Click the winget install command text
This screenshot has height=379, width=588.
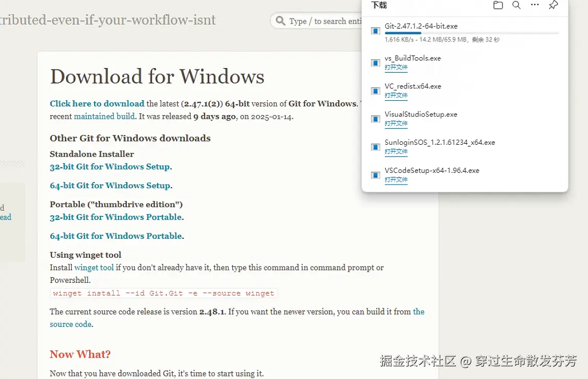pos(164,293)
